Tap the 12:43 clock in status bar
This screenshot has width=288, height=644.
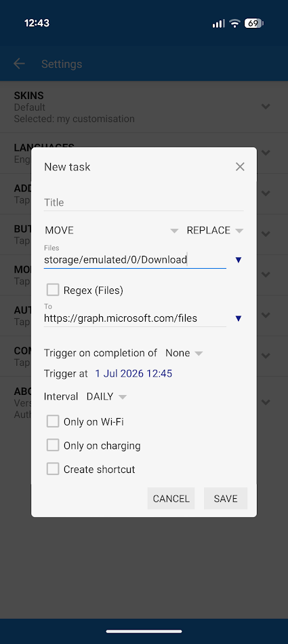point(37,23)
